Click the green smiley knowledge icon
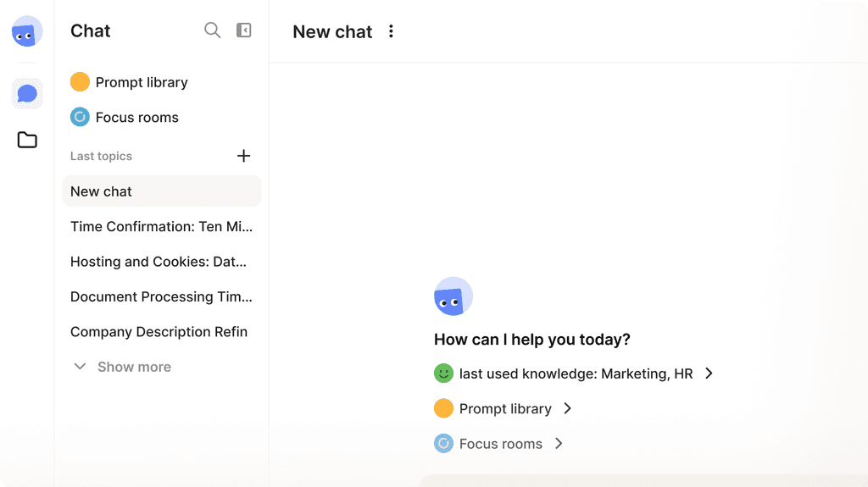The width and height of the screenshot is (868, 487). [x=443, y=374]
